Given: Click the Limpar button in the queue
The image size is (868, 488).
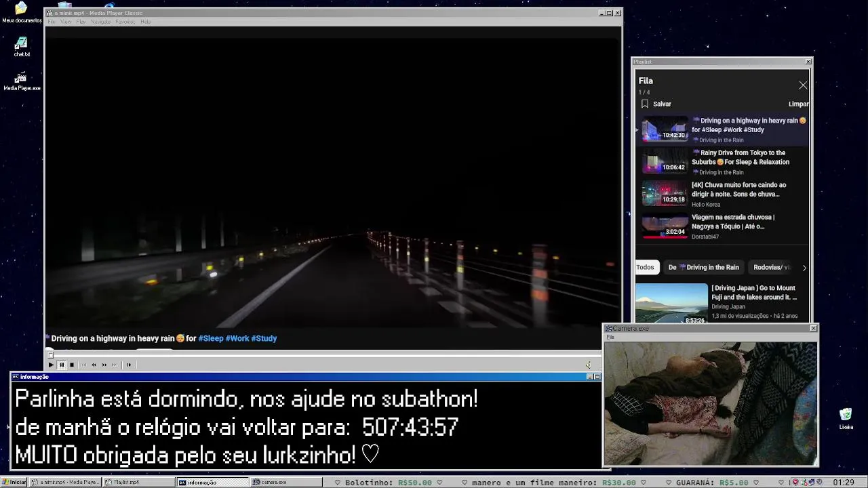Looking at the screenshot, I should coord(798,104).
